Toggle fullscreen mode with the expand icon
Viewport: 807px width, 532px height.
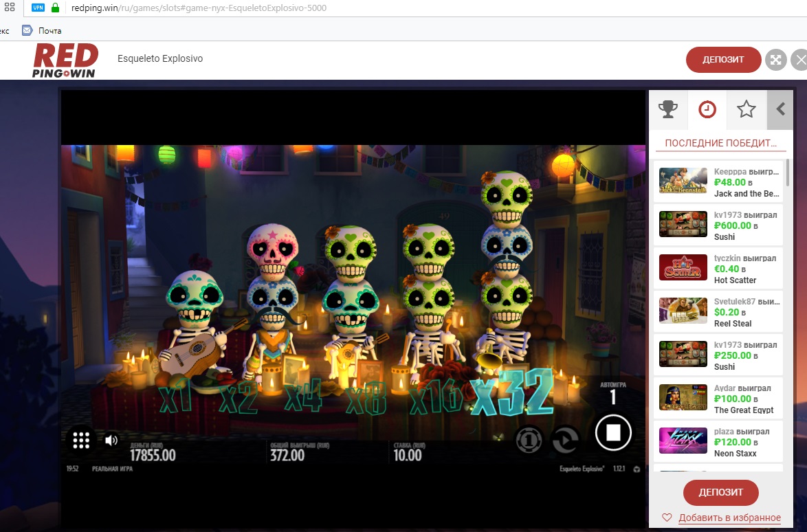click(775, 60)
